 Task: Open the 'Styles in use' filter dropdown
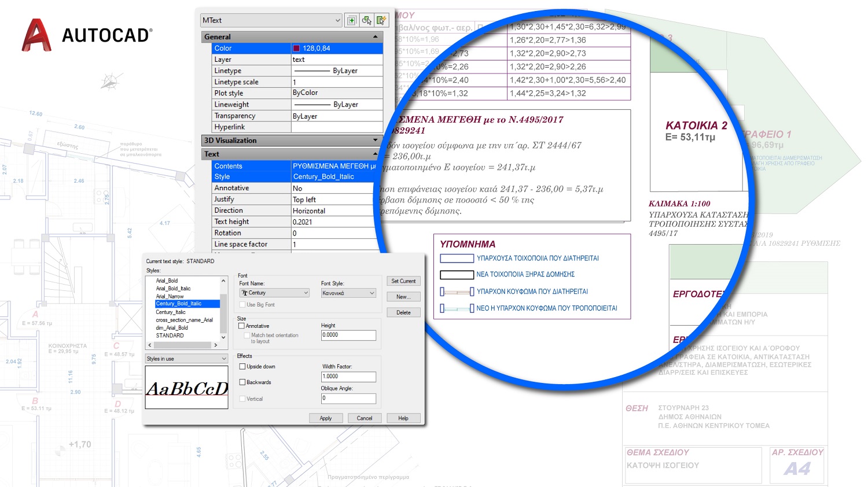tap(186, 359)
